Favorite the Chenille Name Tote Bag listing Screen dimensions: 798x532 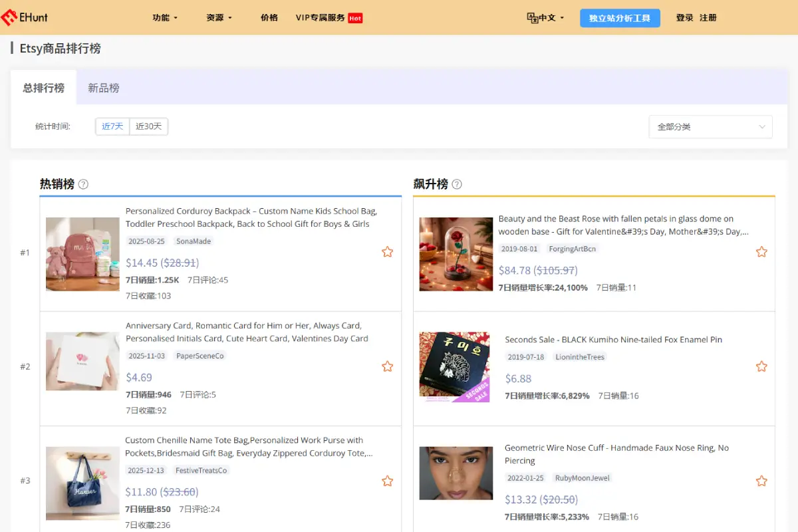[x=387, y=481]
